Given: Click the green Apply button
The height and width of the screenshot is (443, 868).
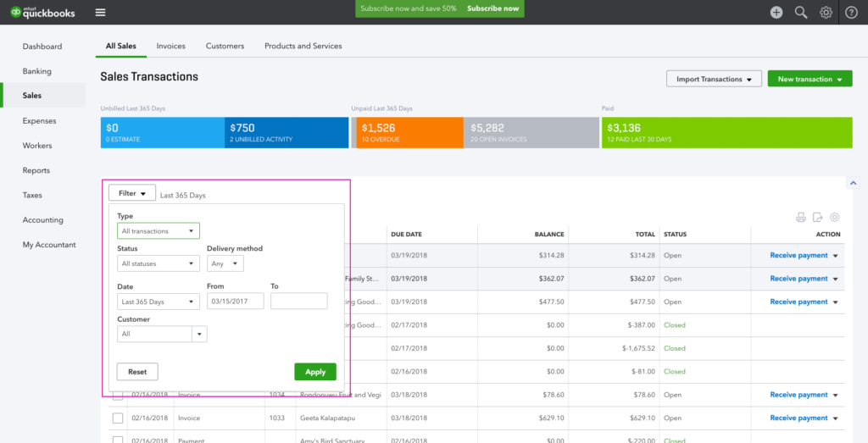Looking at the screenshot, I should click(x=315, y=372).
